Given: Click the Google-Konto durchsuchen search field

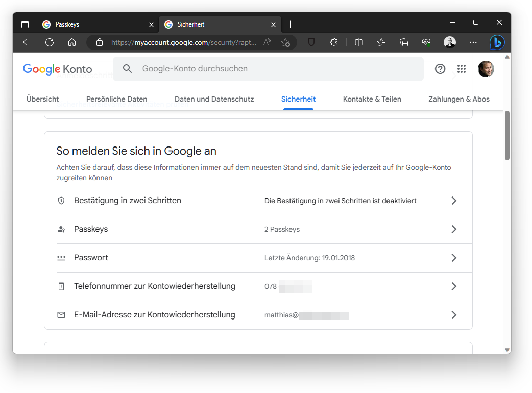Looking at the screenshot, I should coord(268,69).
